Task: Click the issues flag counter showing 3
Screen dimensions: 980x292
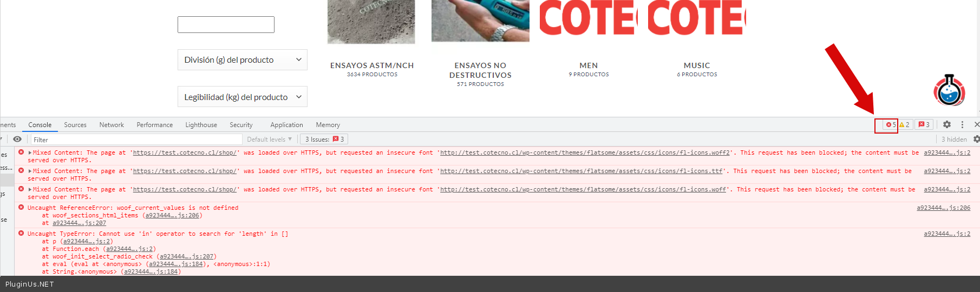Action: pos(924,125)
